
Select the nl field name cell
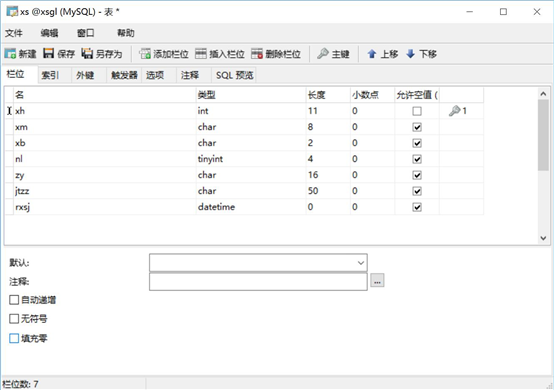(x=105, y=159)
